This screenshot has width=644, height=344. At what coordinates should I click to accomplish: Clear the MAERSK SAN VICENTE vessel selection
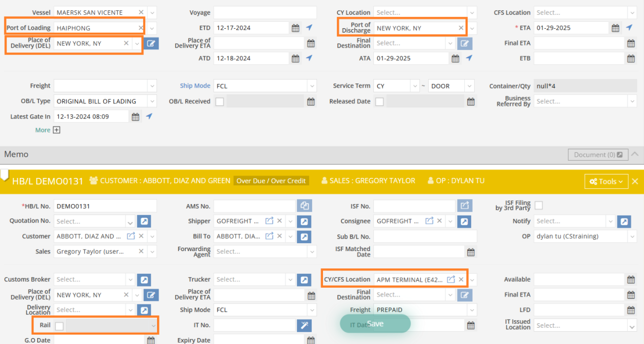click(x=141, y=12)
